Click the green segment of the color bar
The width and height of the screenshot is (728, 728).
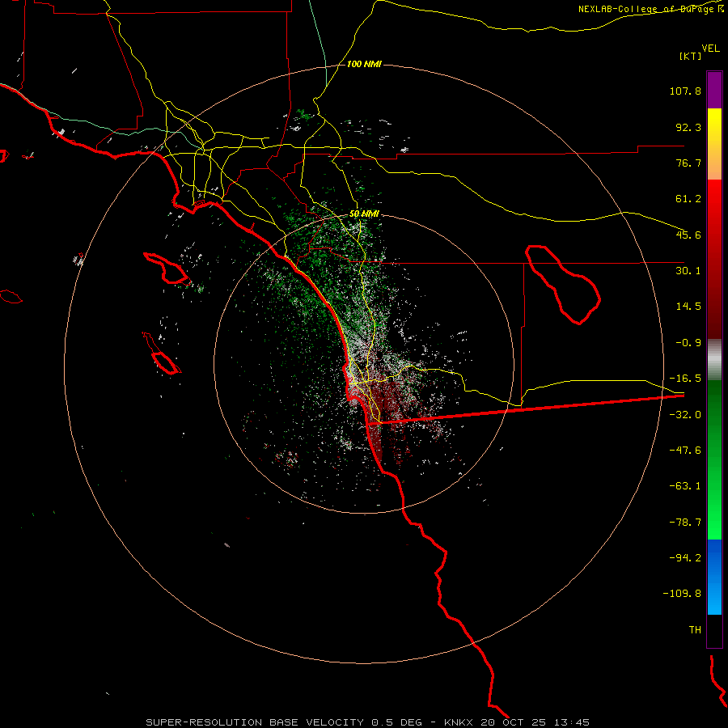714,459
